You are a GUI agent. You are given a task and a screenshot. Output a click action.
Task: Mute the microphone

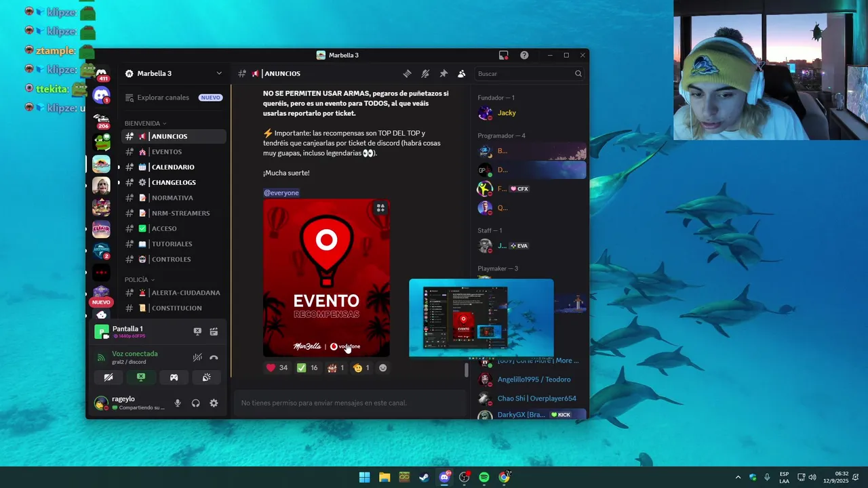coord(178,403)
